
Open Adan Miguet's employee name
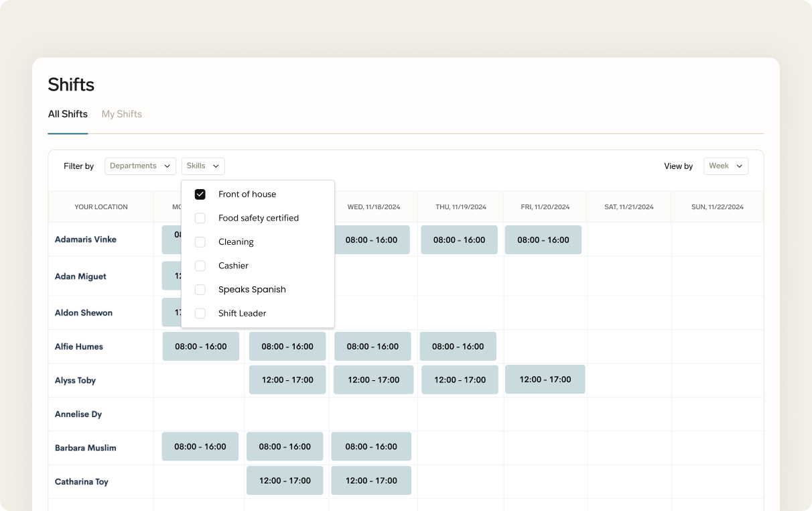[x=80, y=276]
